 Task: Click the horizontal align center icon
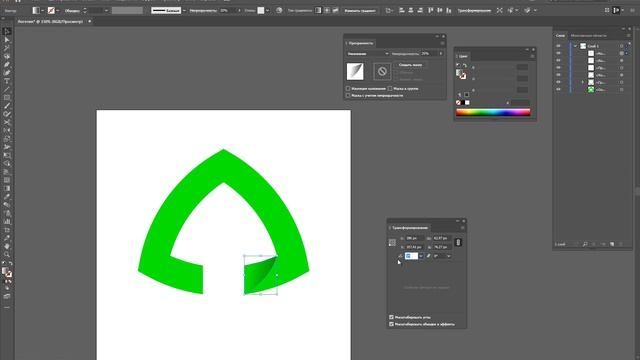tap(411, 10)
